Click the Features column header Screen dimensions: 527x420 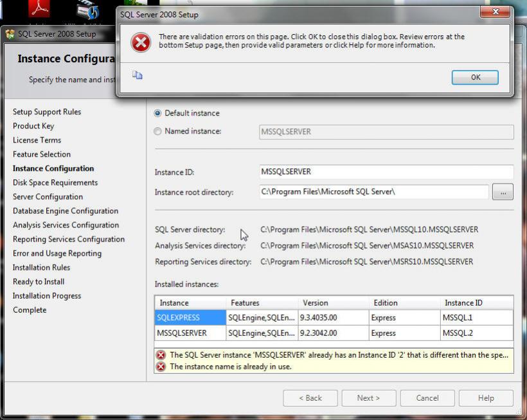point(262,303)
